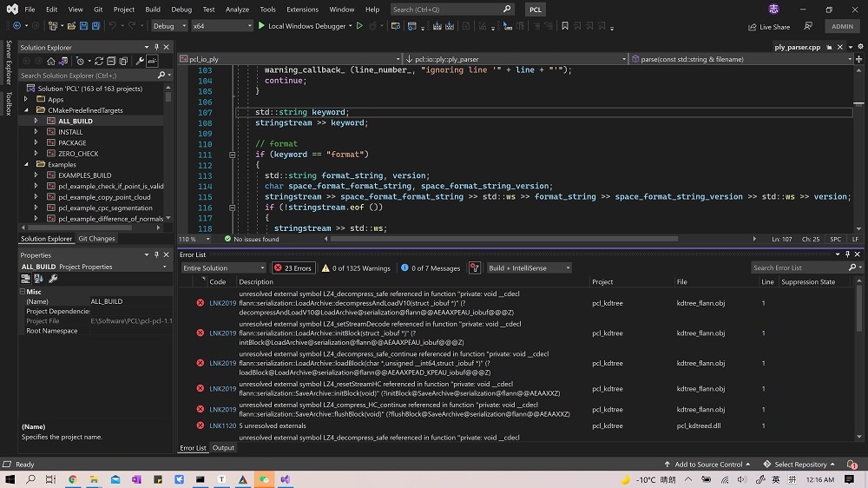Collapse the Misc section in Properties
The width and height of the screenshot is (868, 488).
tap(23, 292)
